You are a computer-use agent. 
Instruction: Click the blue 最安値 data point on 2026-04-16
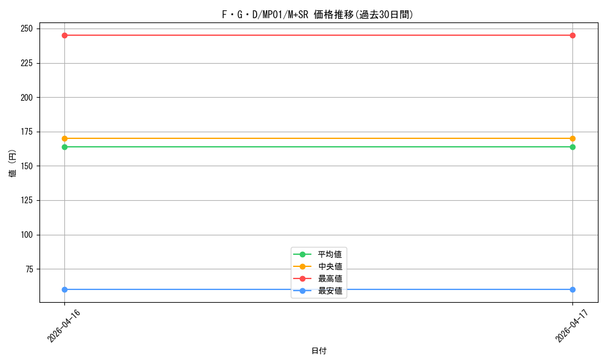pyautogui.click(x=65, y=290)
